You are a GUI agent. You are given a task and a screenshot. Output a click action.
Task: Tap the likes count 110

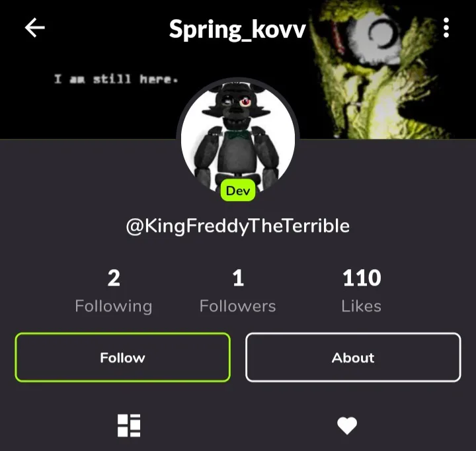click(x=362, y=278)
